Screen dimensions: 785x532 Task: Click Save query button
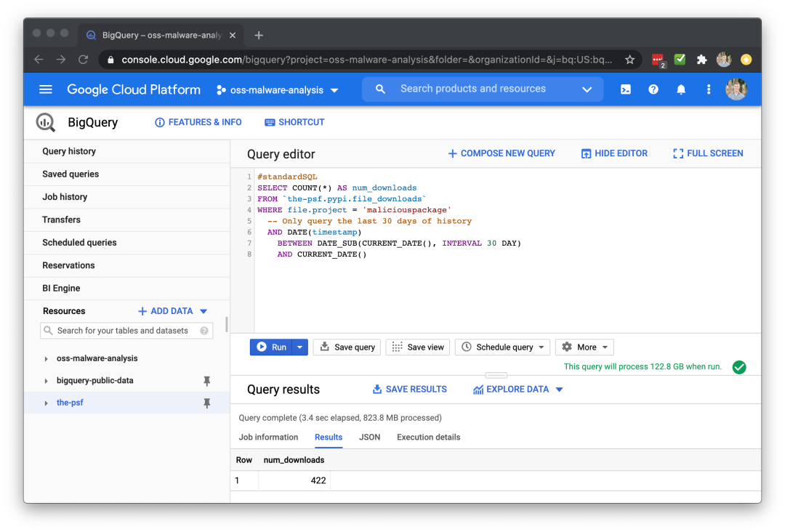(x=347, y=347)
